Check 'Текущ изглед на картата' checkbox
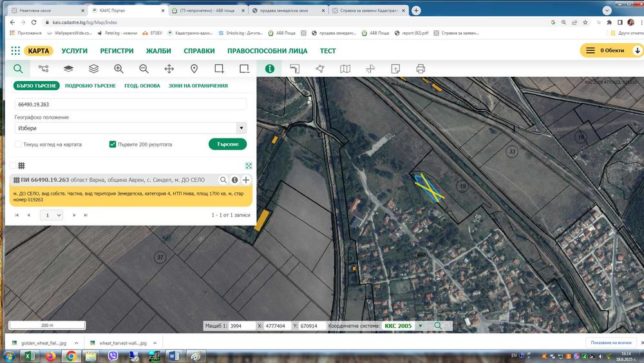Screen dimensions: 644x363 [x=18, y=144]
